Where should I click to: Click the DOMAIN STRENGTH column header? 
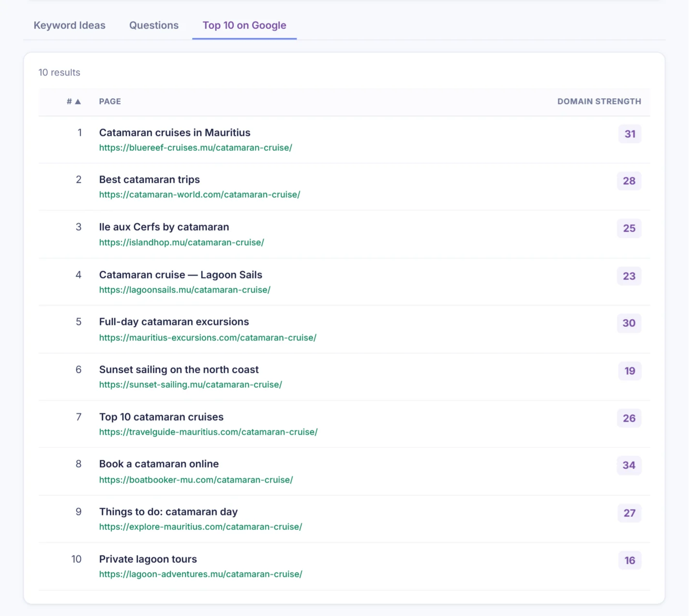[599, 102]
